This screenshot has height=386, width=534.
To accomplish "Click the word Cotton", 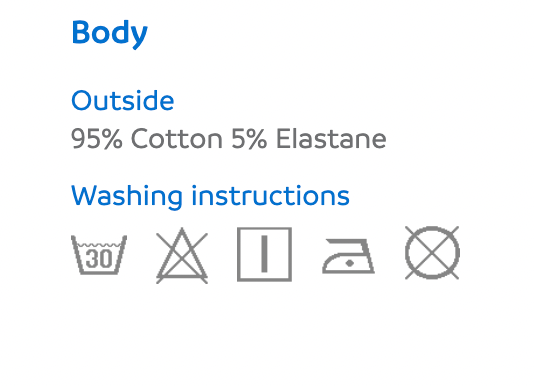I will pos(177,139).
